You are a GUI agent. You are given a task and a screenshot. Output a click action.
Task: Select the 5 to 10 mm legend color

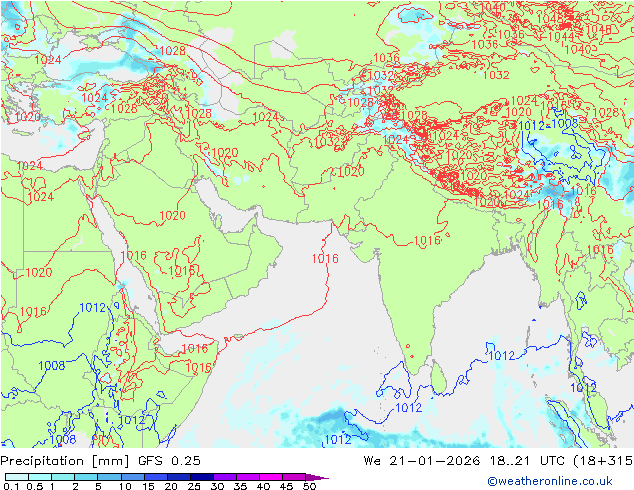[x=109, y=477]
